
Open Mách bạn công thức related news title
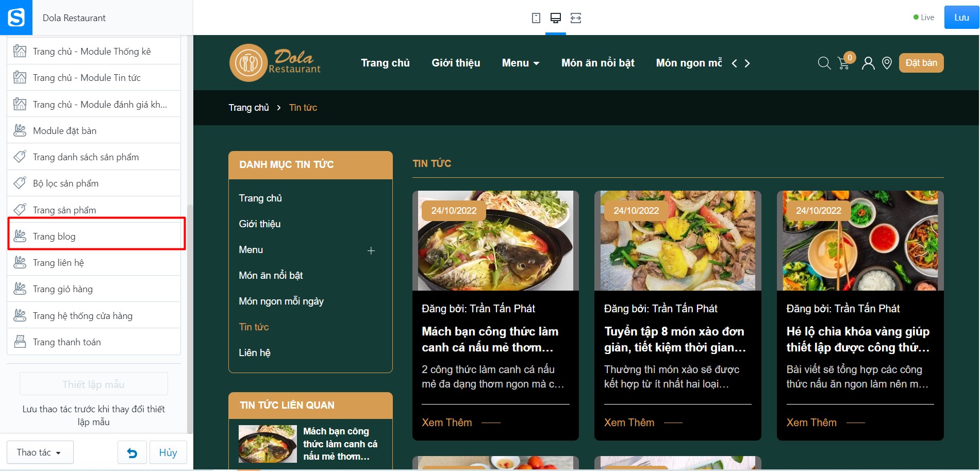click(340, 444)
